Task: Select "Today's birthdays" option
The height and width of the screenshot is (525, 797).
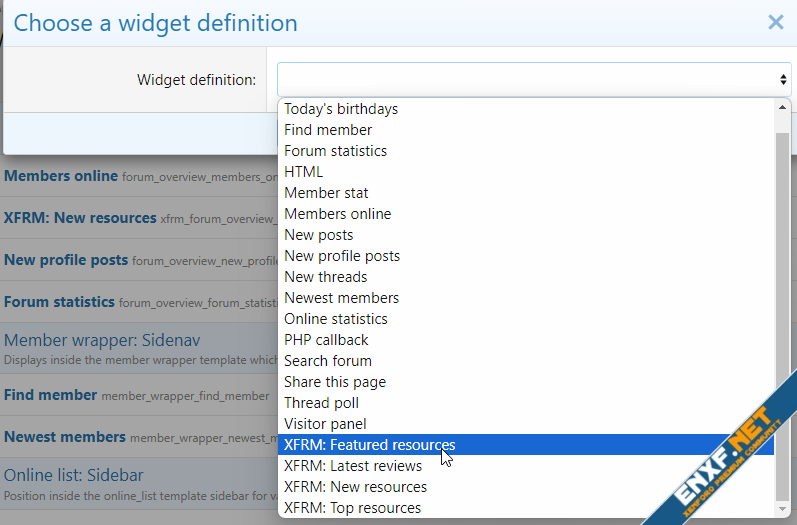Action: [341, 109]
